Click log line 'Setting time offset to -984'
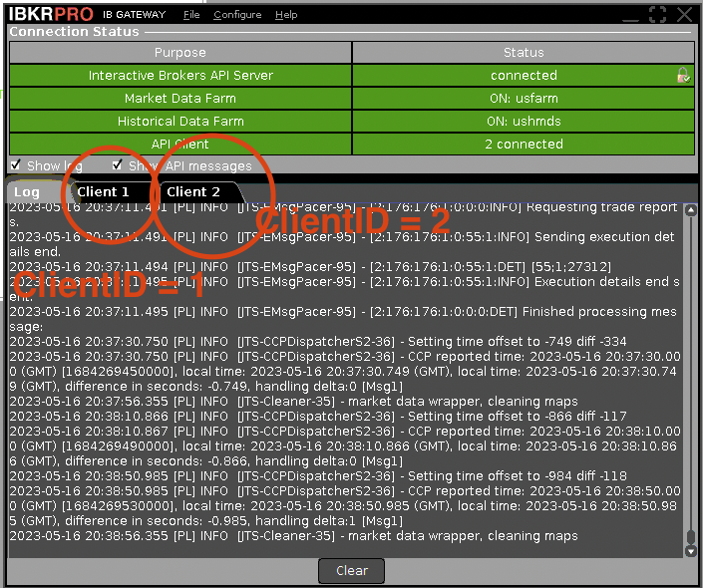Viewport: 703px width, 588px height. tap(318, 476)
